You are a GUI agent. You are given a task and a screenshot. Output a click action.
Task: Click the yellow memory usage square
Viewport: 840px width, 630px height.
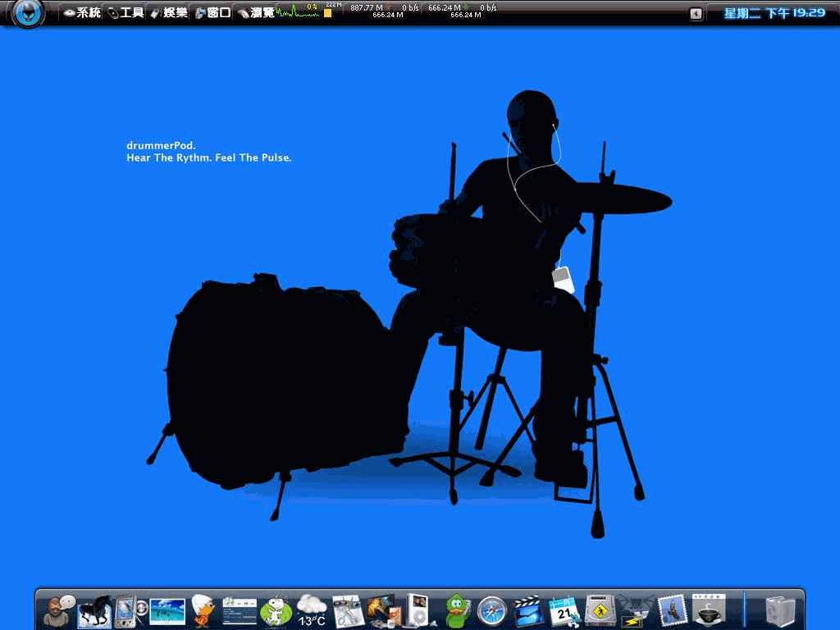328,13
